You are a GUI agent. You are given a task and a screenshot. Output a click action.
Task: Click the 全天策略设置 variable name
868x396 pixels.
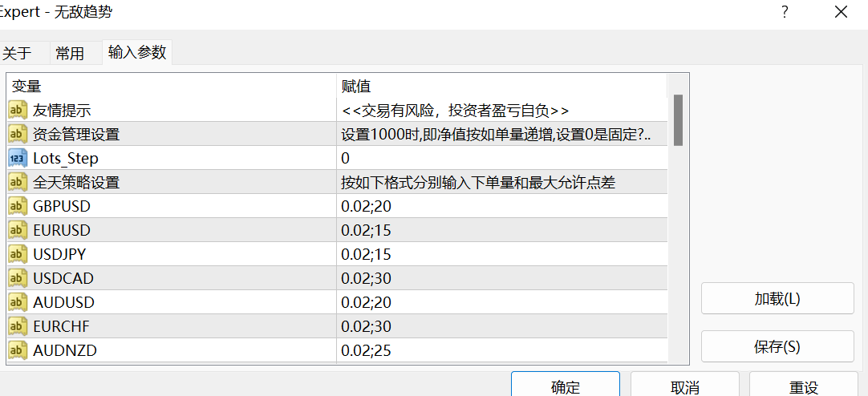(76, 183)
